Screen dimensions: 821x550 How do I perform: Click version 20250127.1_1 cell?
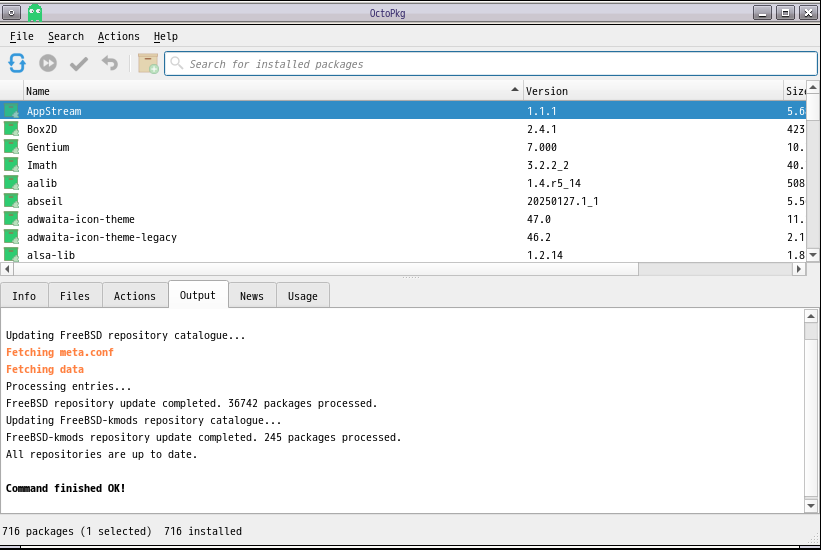click(x=562, y=201)
